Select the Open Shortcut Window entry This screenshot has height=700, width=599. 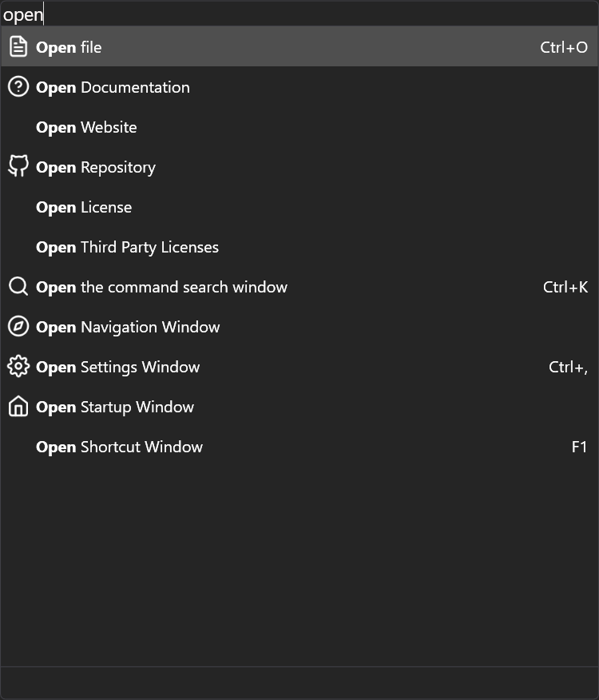point(119,447)
